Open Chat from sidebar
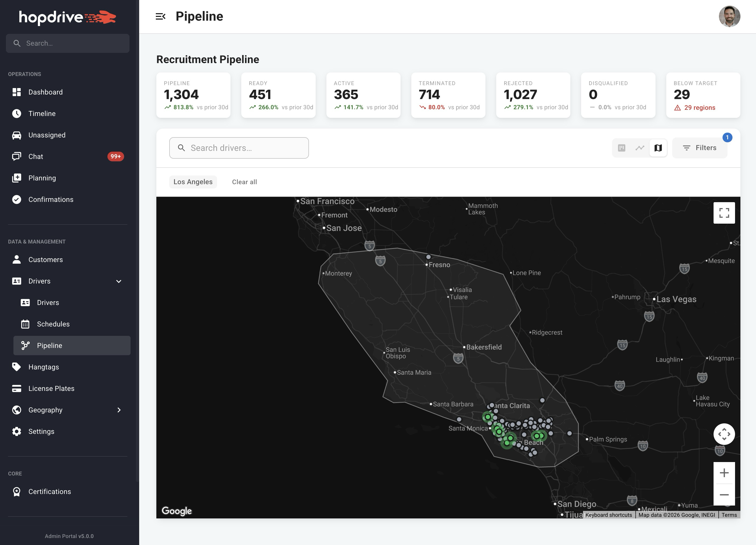 pyautogui.click(x=36, y=157)
